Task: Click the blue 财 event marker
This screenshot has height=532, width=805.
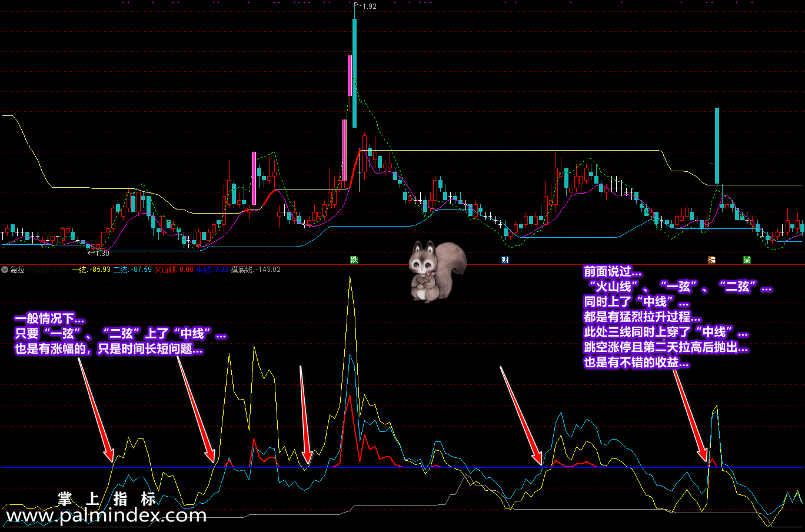Action: (505, 260)
